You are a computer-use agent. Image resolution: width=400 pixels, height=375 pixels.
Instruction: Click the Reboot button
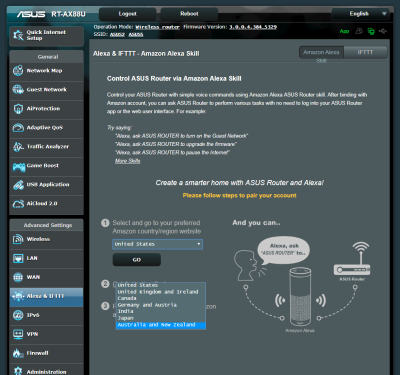pos(189,14)
